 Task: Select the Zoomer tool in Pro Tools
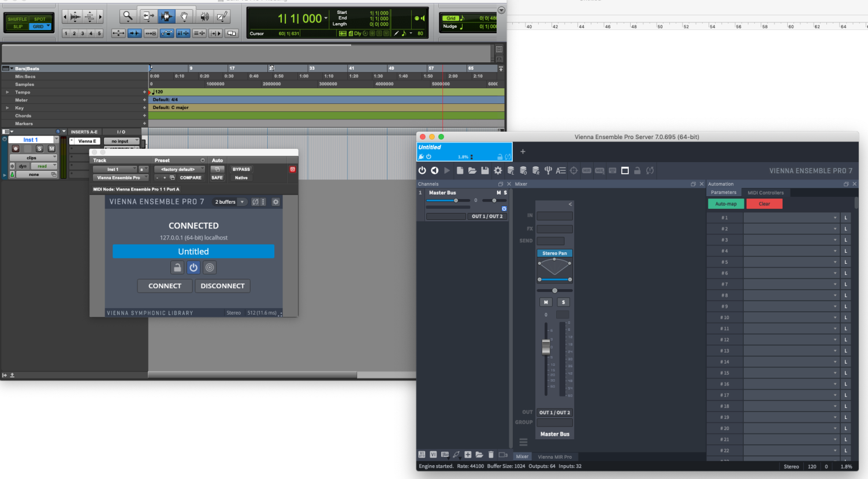click(128, 17)
